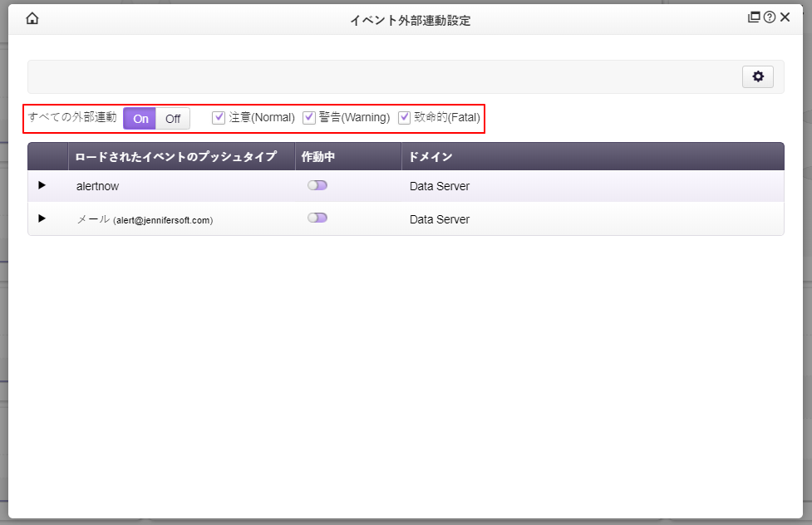The image size is (812, 525).
Task: Uncheck the 注意(Normal) checkbox
Action: [219, 118]
